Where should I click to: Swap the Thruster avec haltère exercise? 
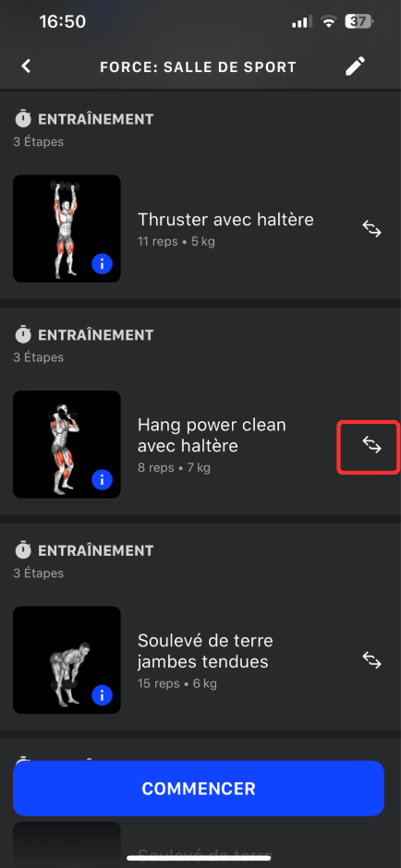click(x=371, y=229)
